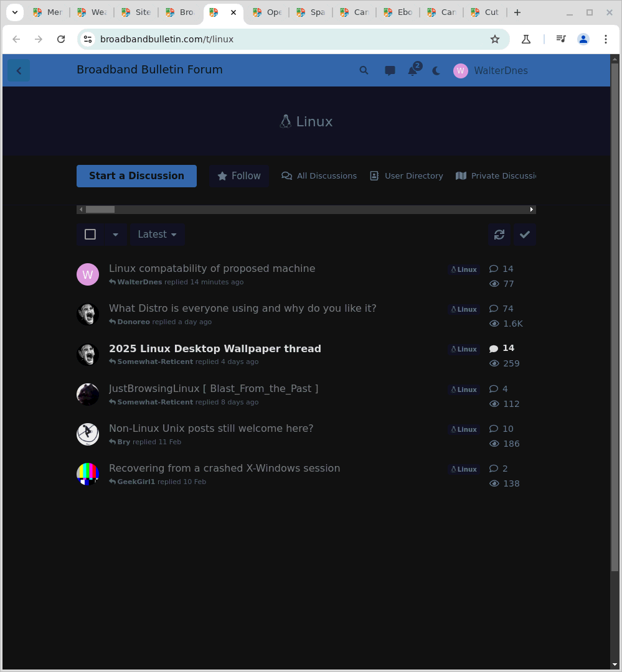Tick the select-all discussions checkbox

coord(90,235)
